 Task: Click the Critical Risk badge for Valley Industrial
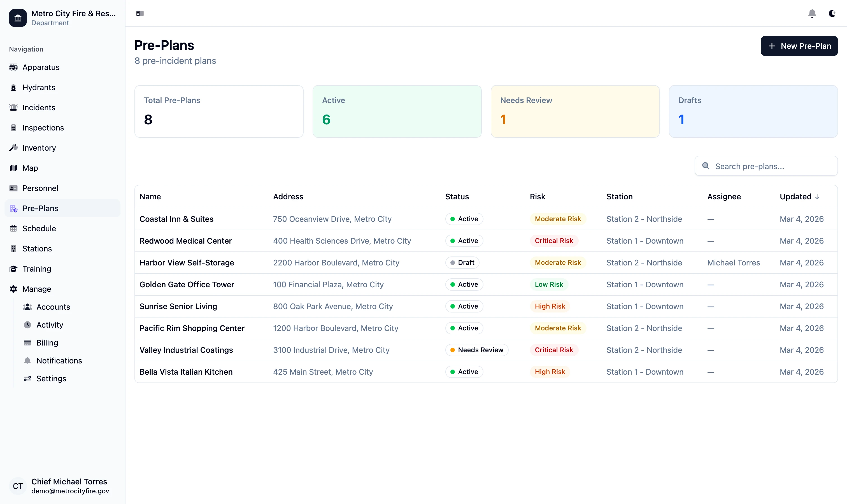(x=553, y=350)
